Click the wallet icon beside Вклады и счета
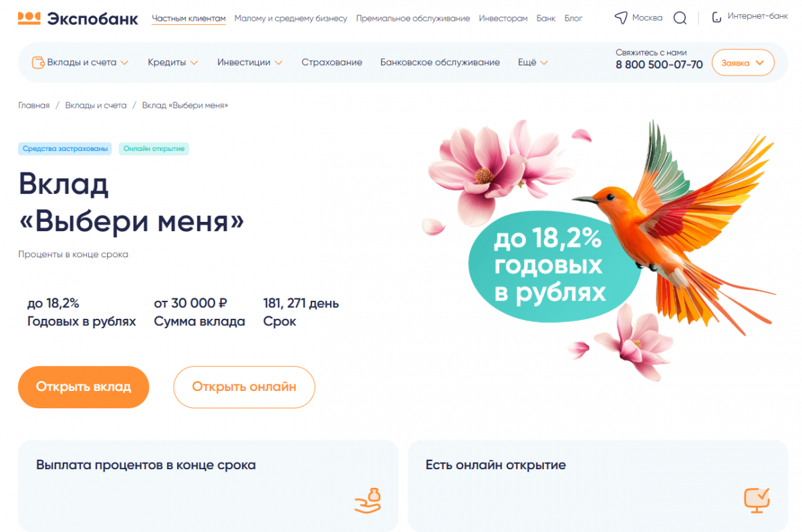The width and height of the screenshot is (802, 532). pos(38,62)
